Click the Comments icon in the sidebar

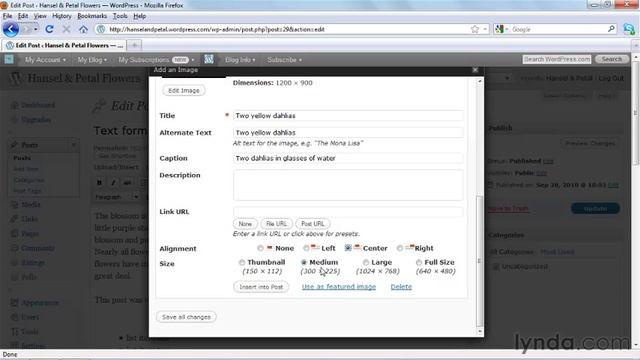point(14,248)
